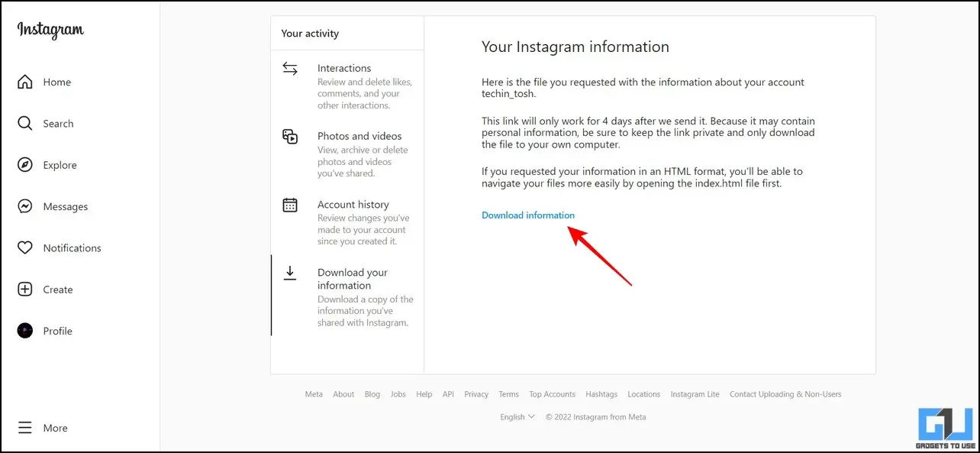Open the Help footer link
This screenshot has height=453, width=980.
(424, 394)
